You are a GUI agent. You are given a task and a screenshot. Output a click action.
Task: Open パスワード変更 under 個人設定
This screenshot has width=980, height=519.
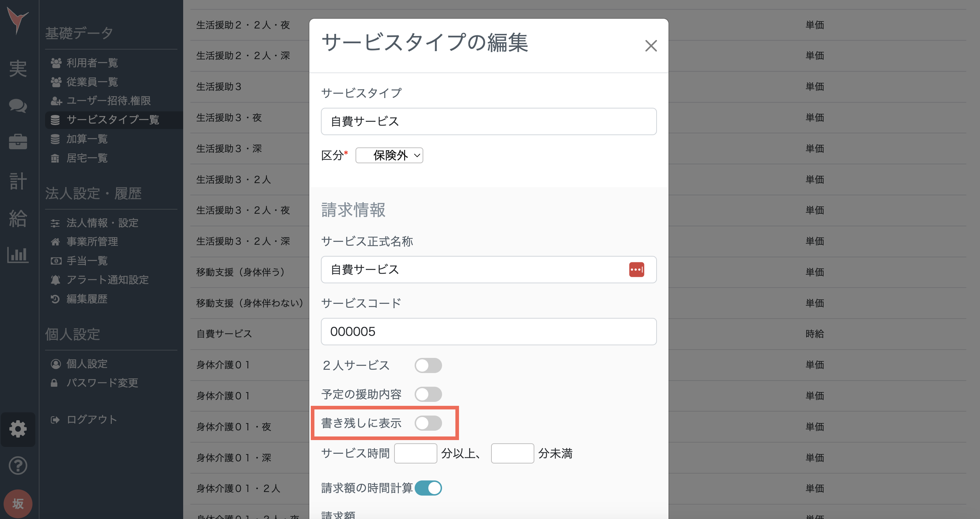click(102, 383)
